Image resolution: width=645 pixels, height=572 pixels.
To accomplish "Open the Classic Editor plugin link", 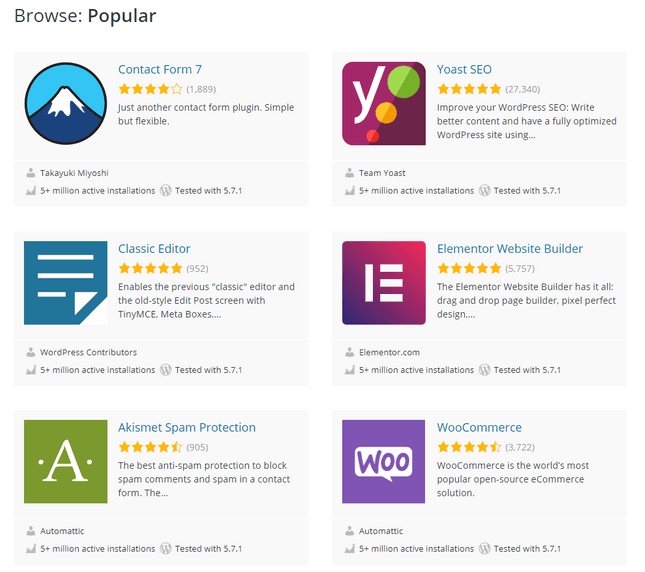I will (x=154, y=249).
